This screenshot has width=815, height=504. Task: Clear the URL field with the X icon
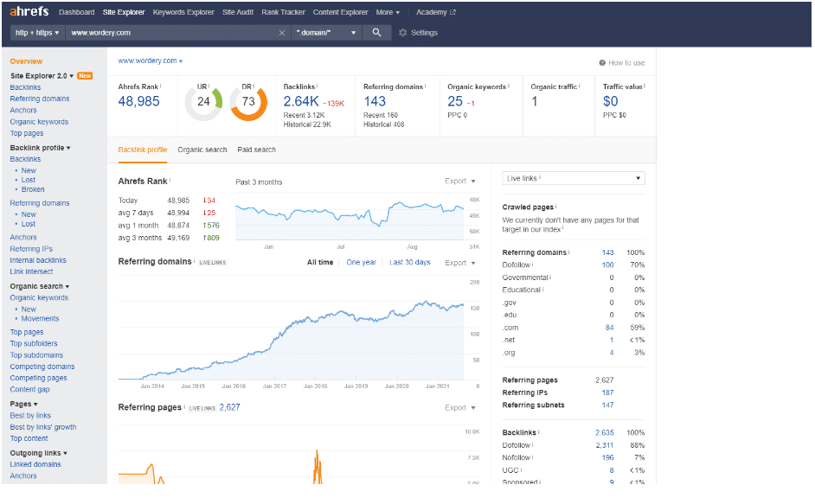(282, 33)
